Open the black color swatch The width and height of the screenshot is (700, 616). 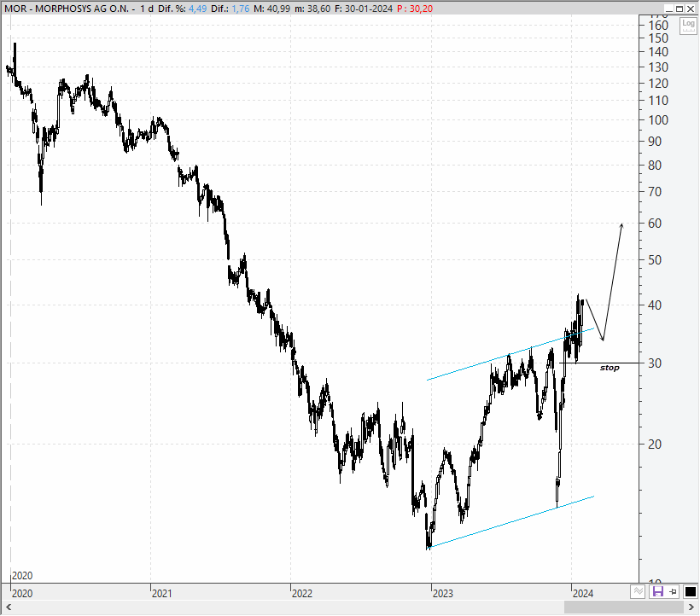[x=690, y=592]
